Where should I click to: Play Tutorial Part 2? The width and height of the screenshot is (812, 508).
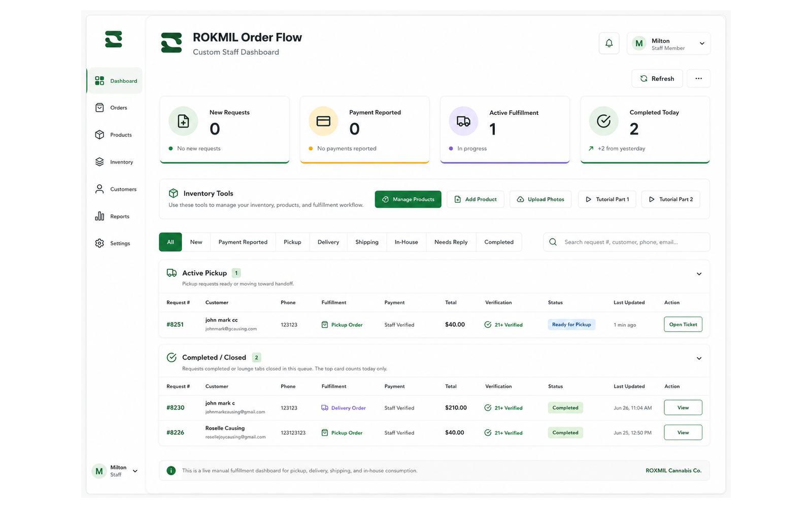tap(671, 199)
